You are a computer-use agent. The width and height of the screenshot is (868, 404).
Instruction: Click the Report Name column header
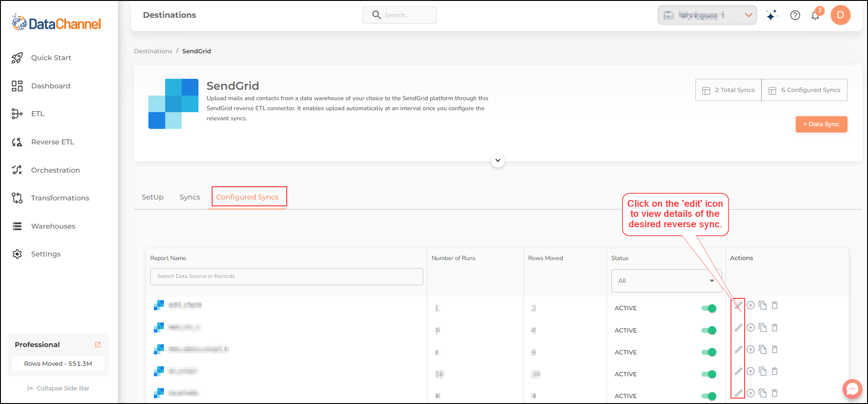(x=168, y=258)
